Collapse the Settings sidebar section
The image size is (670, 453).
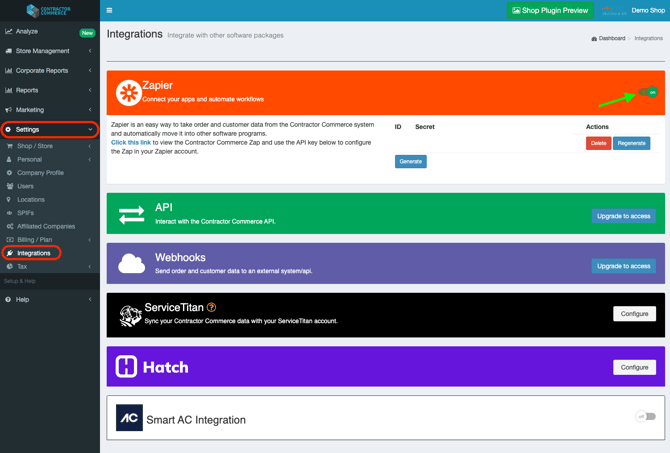tap(49, 129)
